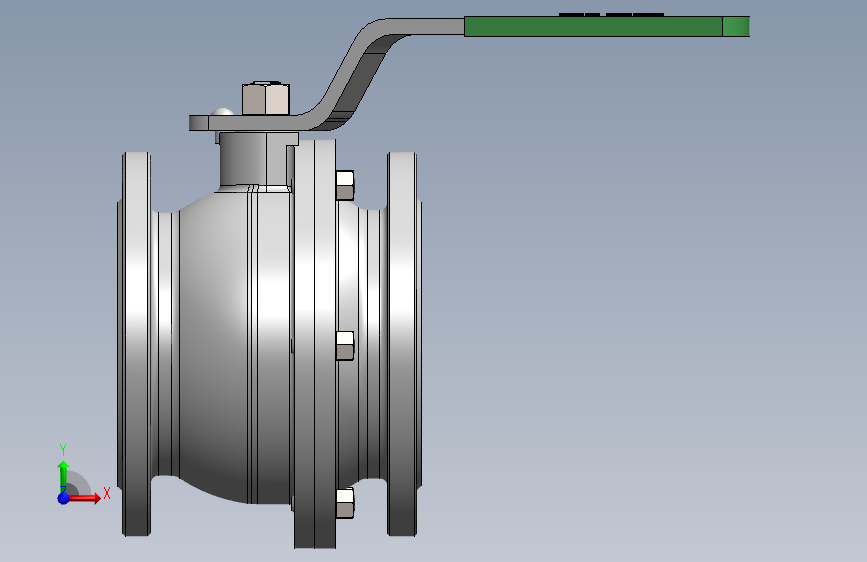Select the right pipe flange of the valve
Viewport: 867px width, 562px height.
point(404,344)
